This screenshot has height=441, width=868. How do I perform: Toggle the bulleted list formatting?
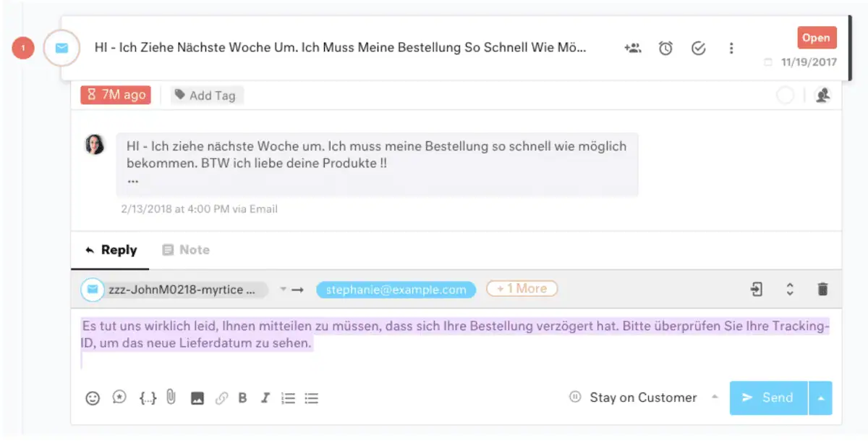[x=312, y=398]
